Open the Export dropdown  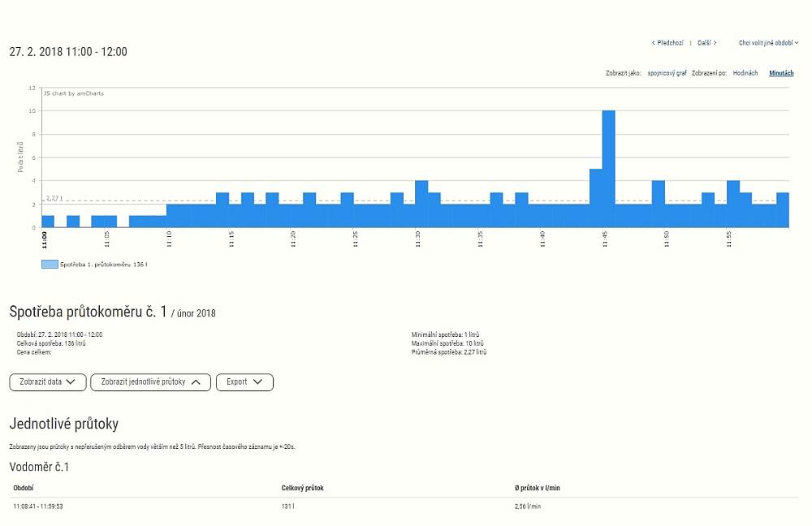[x=244, y=382]
